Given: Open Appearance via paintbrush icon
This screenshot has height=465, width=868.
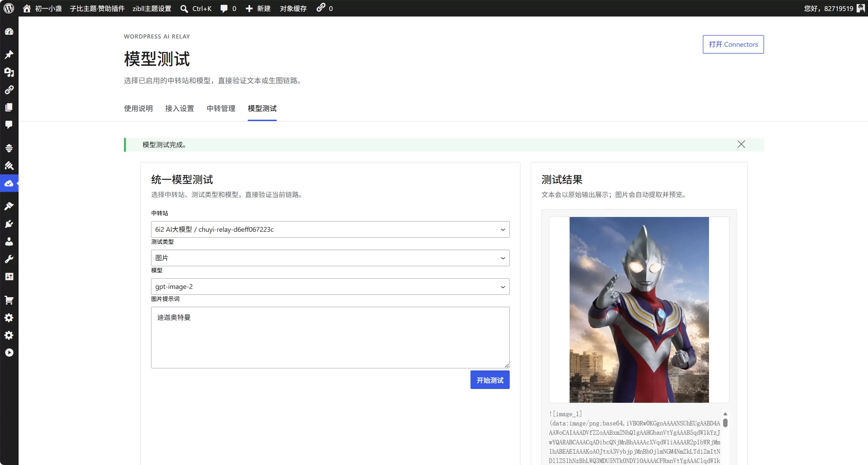Looking at the screenshot, I should pos(9,206).
